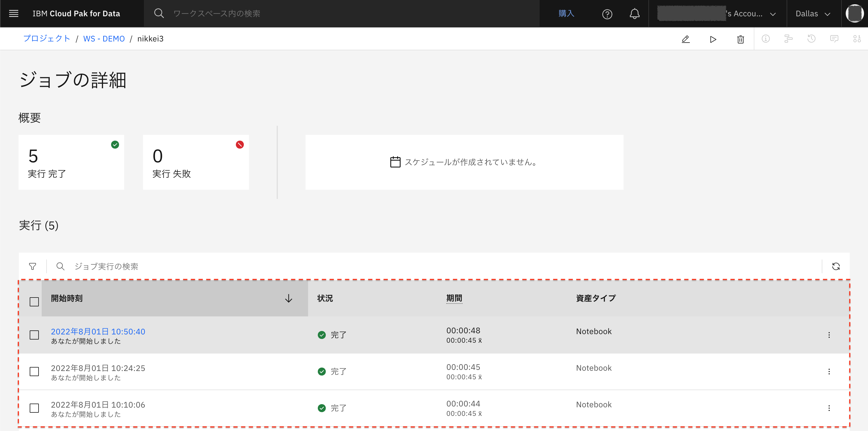
Task: Open the 2022年8月01日 10:50:40 run link
Action: pos(98,332)
